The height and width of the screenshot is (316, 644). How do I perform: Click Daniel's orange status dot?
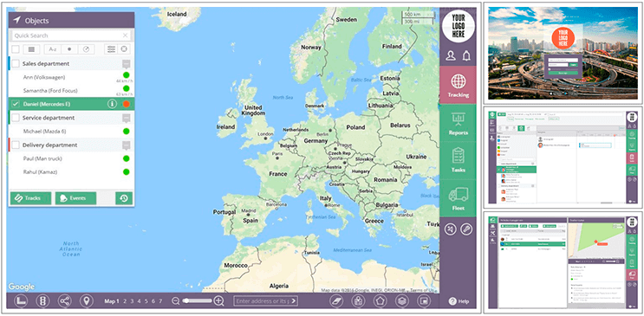pyautogui.click(x=126, y=104)
